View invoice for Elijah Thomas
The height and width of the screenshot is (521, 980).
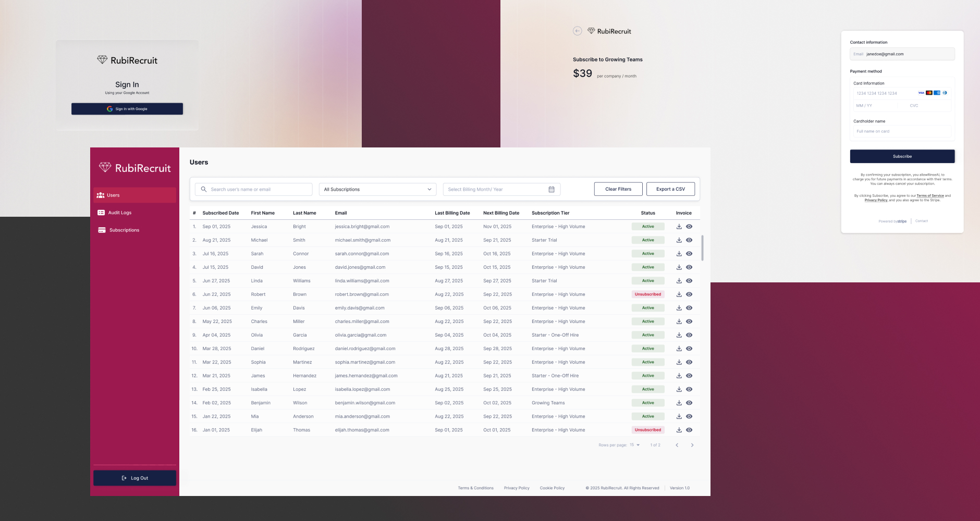pos(689,430)
